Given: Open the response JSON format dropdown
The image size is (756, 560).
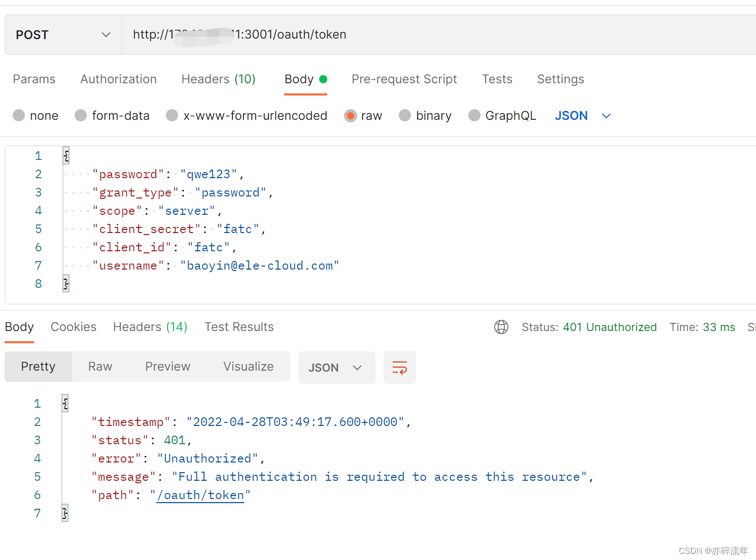Looking at the screenshot, I should (x=336, y=367).
